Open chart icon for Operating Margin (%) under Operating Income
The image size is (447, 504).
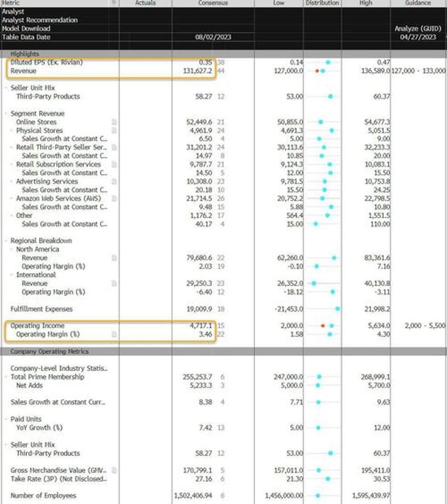pyautogui.click(x=114, y=334)
